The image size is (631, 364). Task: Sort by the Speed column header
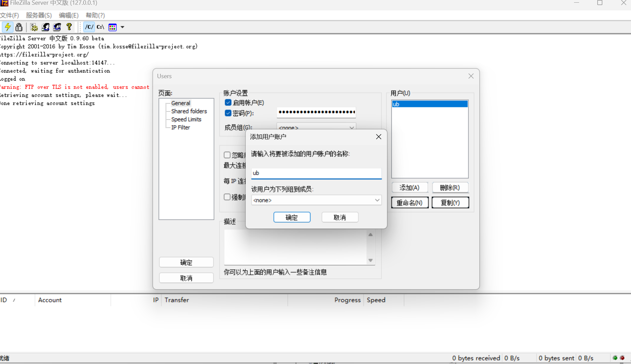click(384, 300)
